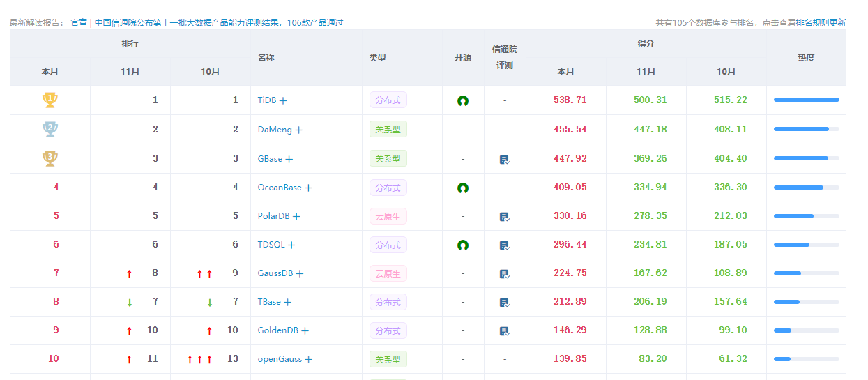Screen dimensions: 868x380
Task: Click the 信通院评测 column header
Action: tap(505, 57)
